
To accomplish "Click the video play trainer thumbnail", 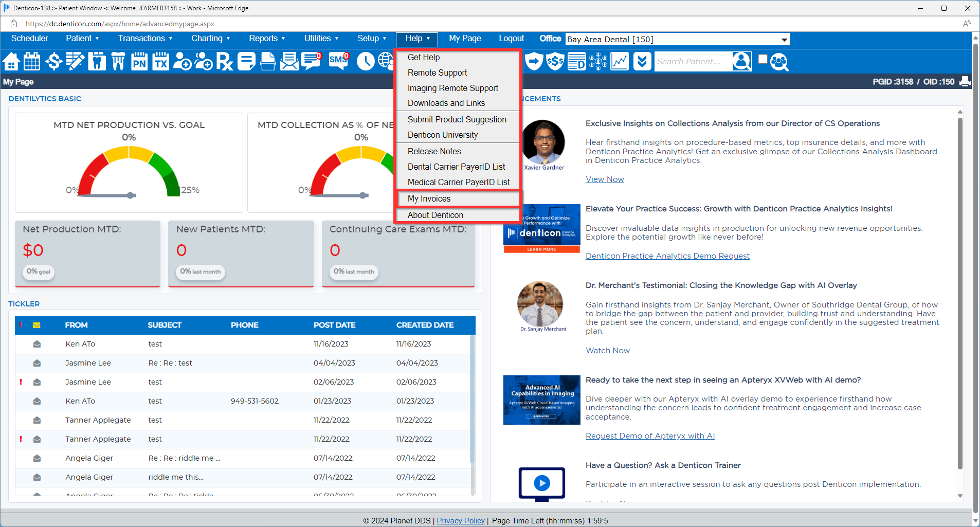I will [542, 484].
